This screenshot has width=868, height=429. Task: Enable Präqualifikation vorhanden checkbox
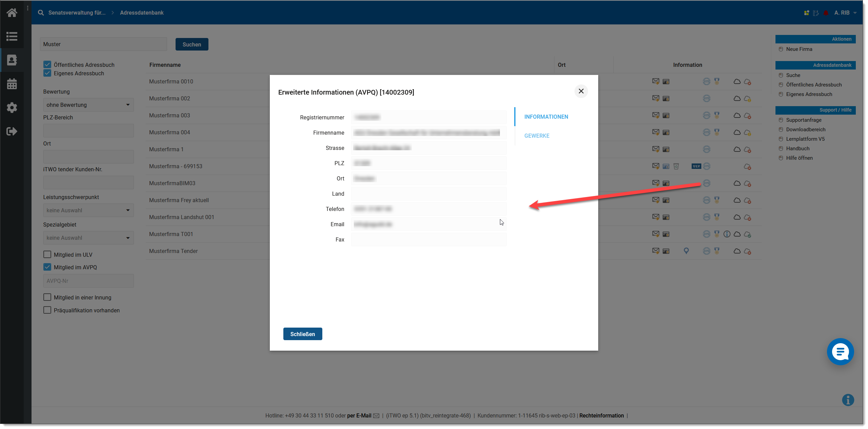point(47,310)
